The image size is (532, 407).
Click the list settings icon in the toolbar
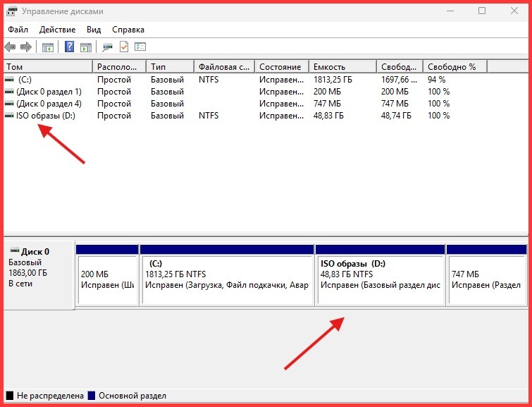tap(140, 47)
